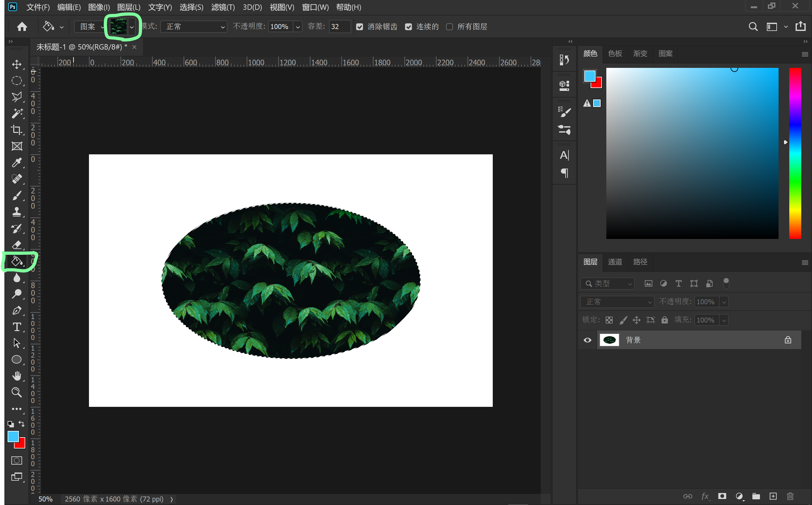The image size is (812, 505).
Task: Select the Ellipse shape tool
Action: click(x=17, y=359)
